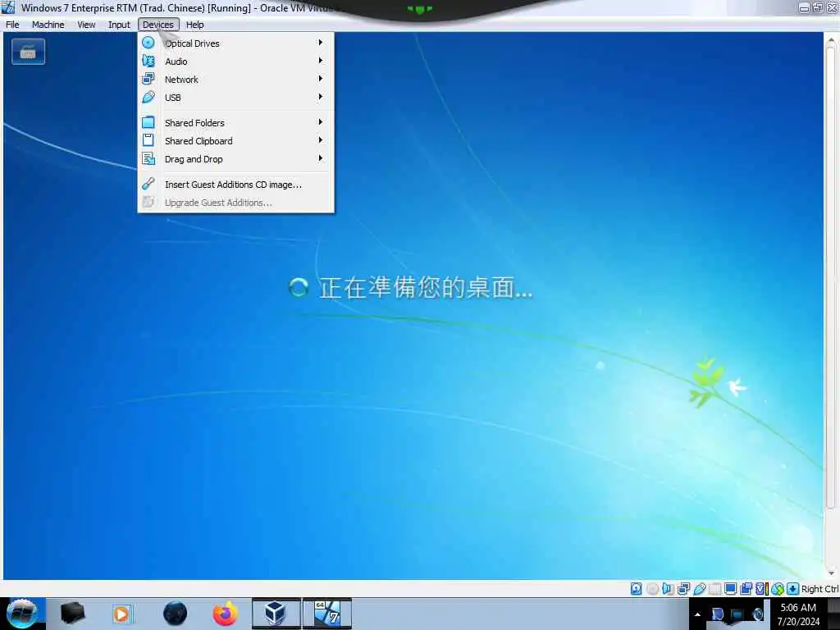Launch Firefox from the taskbar
This screenshot has width=840, height=630.
pyautogui.click(x=226, y=614)
